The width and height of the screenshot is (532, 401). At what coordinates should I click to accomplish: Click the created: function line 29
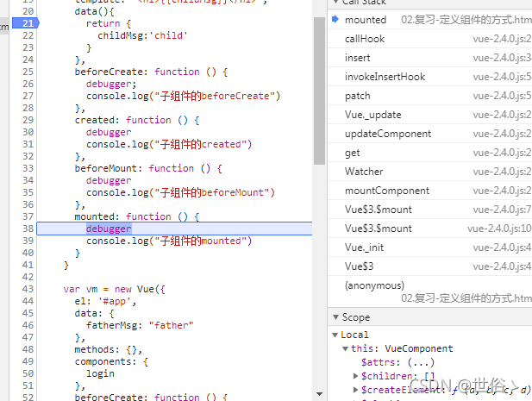click(137, 120)
